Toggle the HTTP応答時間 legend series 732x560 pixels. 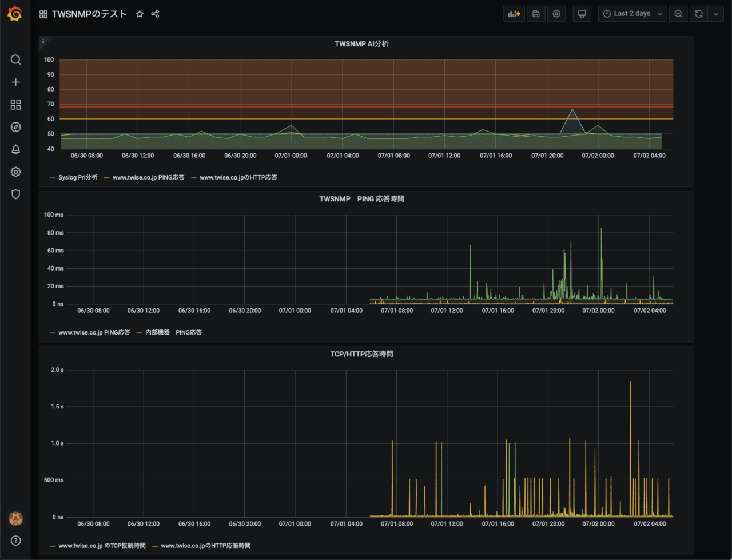click(x=206, y=546)
